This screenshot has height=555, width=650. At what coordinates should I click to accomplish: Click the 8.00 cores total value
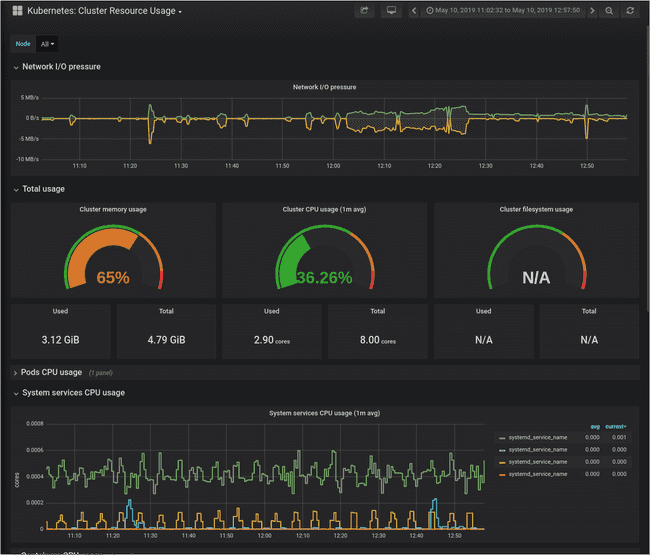[378, 340]
